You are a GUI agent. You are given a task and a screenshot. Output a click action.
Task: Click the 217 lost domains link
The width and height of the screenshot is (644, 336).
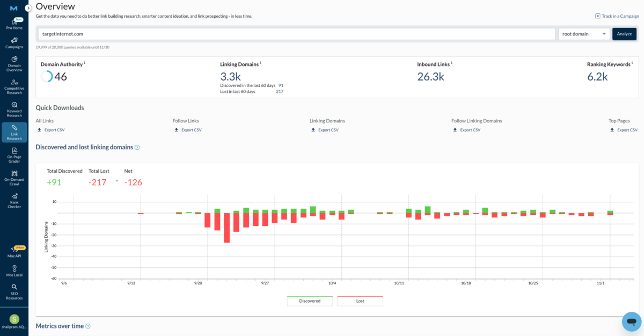coord(280,92)
